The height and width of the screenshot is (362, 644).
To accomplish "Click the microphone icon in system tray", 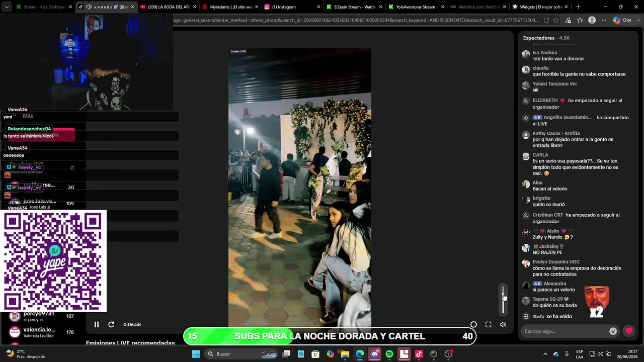I will (x=567, y=354).
